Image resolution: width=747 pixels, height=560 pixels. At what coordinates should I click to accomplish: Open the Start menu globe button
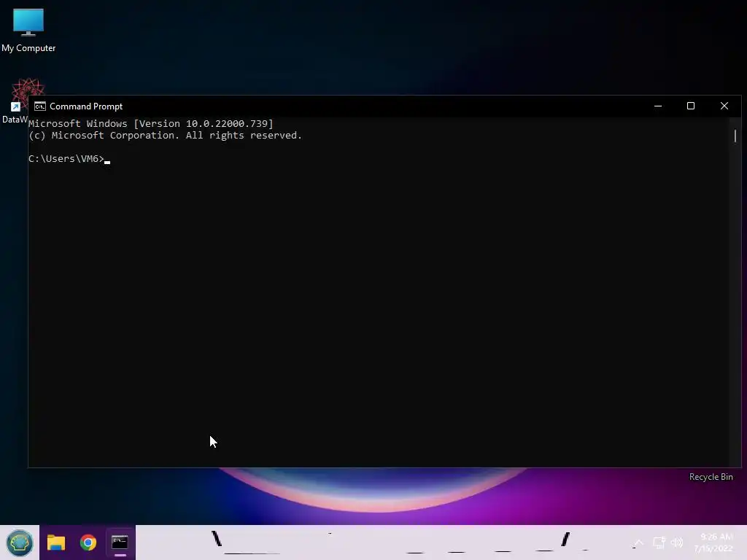pos(20,542)
